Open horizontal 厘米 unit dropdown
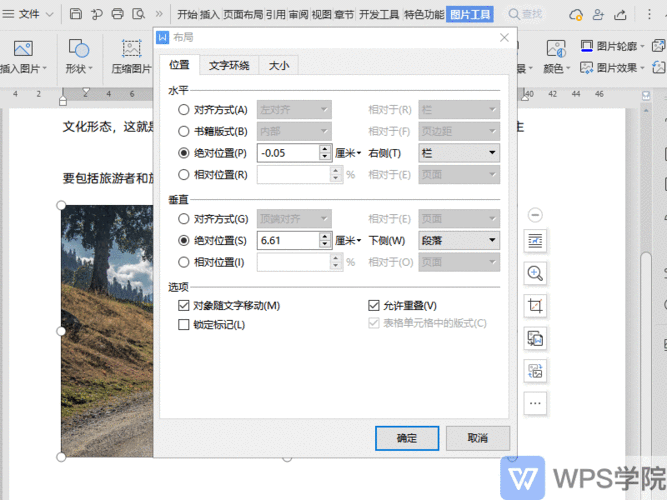The image size is (667, 500). click(x=348, y=153)
